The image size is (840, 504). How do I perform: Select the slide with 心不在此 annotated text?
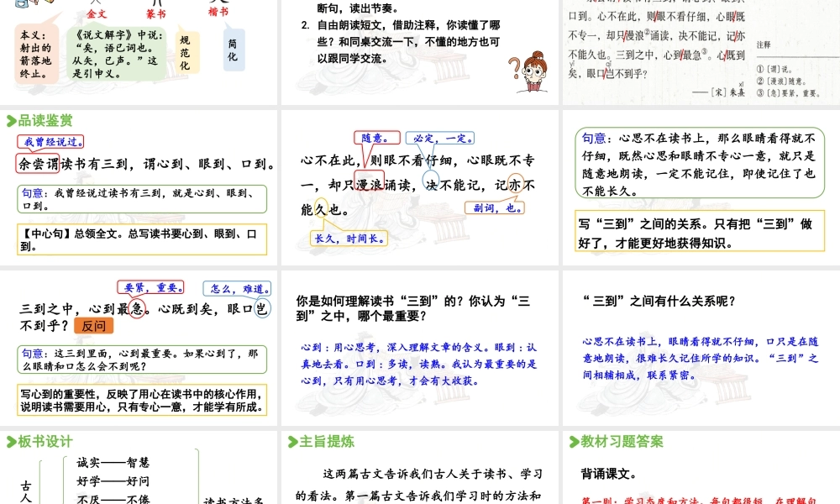(x=419, y=187)
